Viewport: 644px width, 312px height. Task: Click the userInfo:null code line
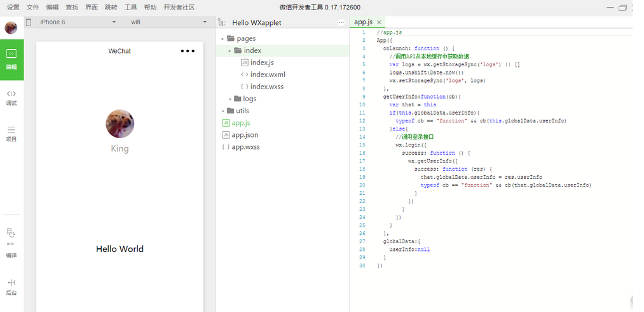click(409, 250)
